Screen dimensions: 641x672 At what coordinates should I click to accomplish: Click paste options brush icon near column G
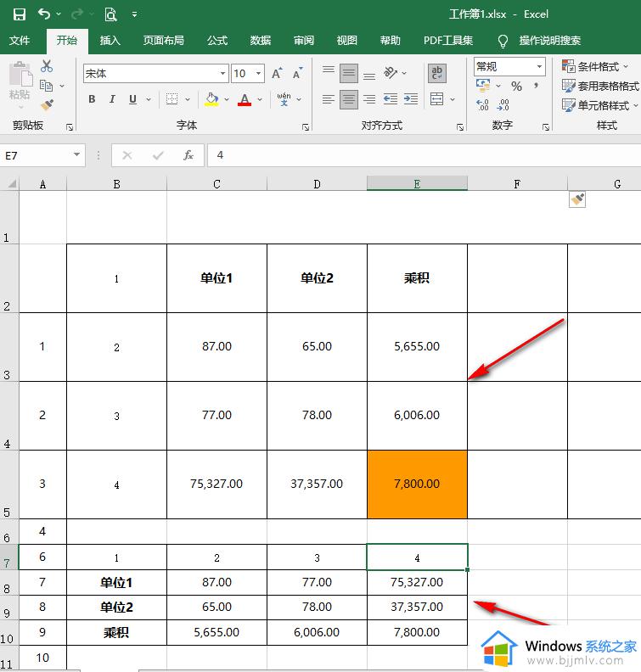click(x=577, y=199)
